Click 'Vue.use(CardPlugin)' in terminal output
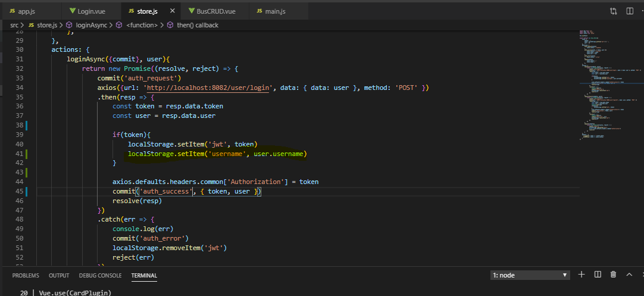Viewport: 644px width, 296px height. click(75, 292)
